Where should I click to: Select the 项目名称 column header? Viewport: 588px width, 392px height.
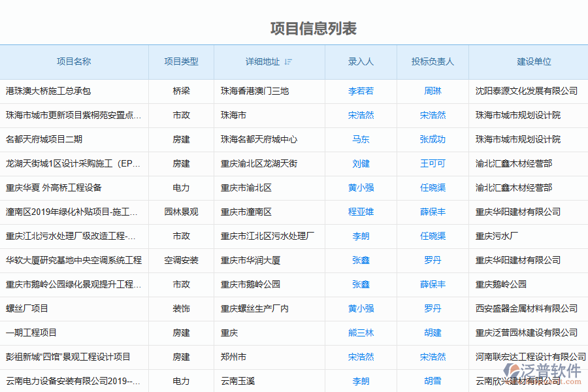click(x=74, y=62)
